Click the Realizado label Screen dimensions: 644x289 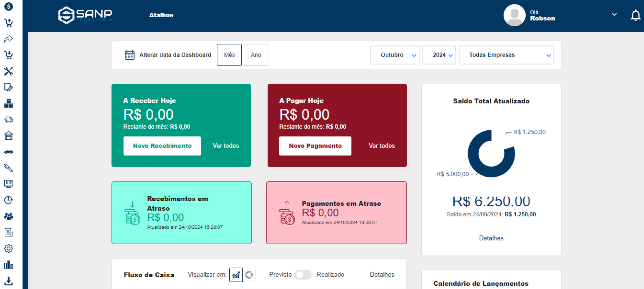(330, 275)
